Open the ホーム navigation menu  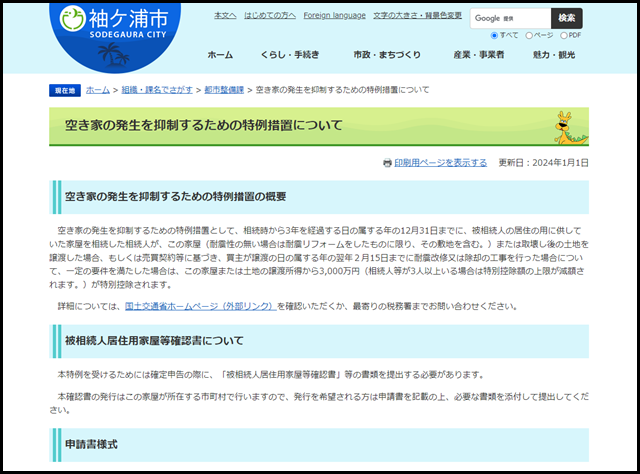(x=220, y=55)
